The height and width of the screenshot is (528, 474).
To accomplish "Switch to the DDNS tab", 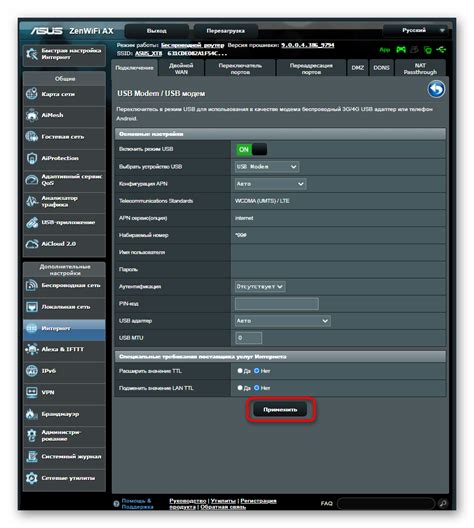I will click(381, 68).
